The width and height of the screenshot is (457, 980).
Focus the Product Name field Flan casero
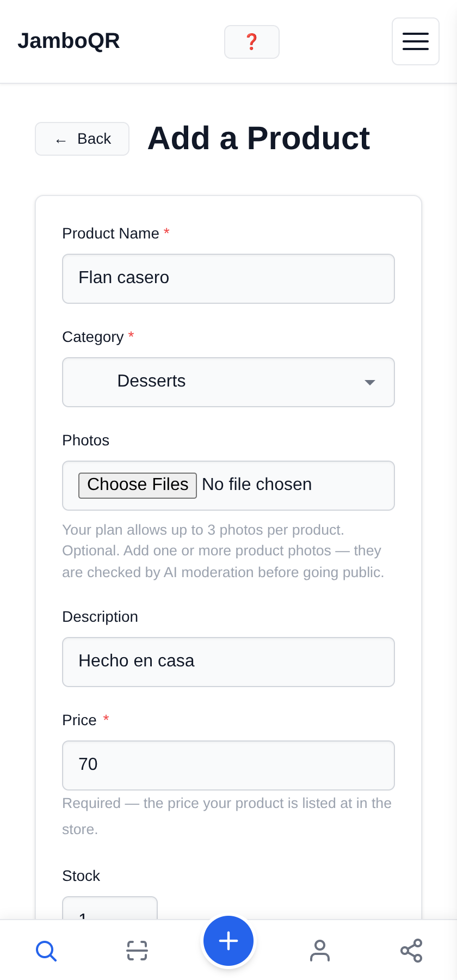228,279
